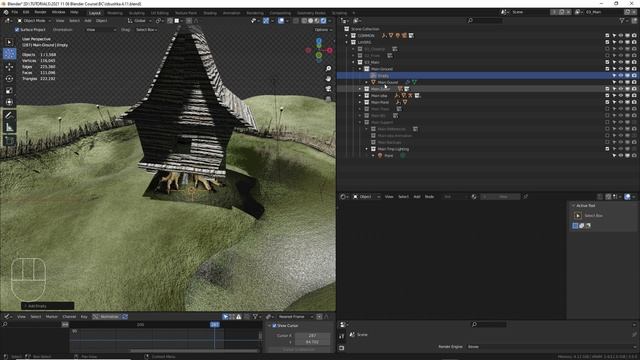Open the Options dropdown in viewport
Viewport: 640px width, 360px height.
point(323,30)
